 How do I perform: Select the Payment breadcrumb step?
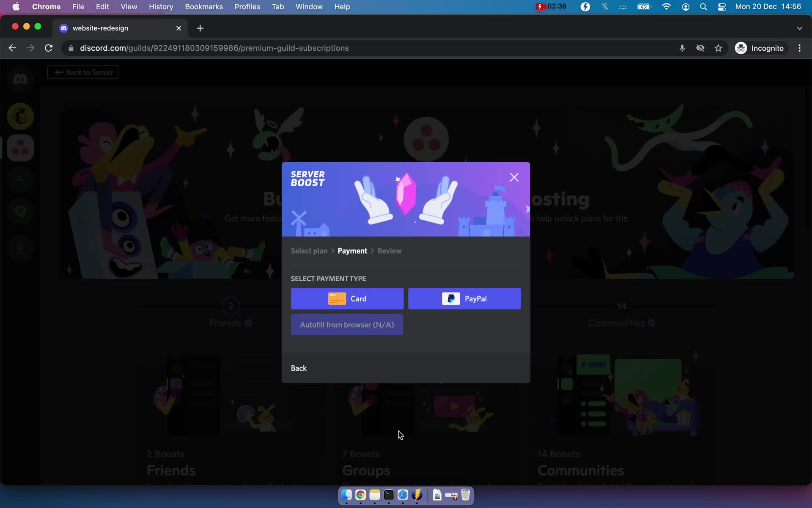(352, 251)
